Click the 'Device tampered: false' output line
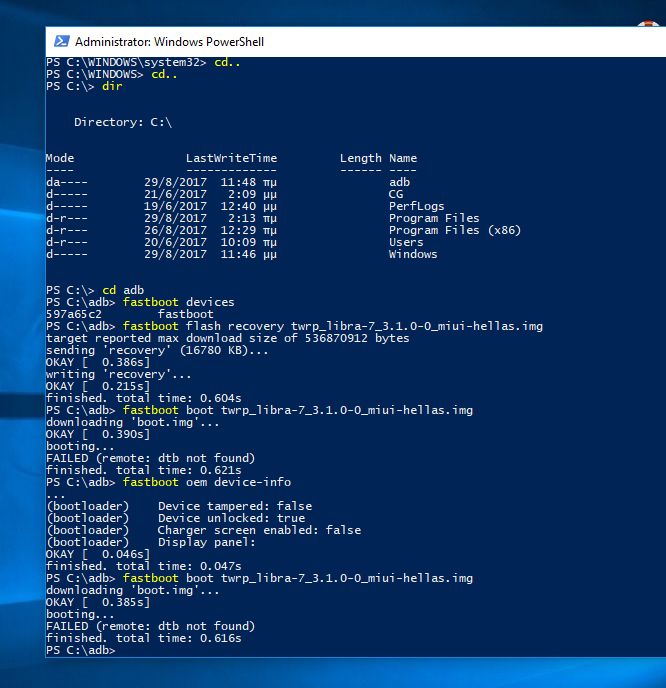The image size is (666, 688). [234, 506]
